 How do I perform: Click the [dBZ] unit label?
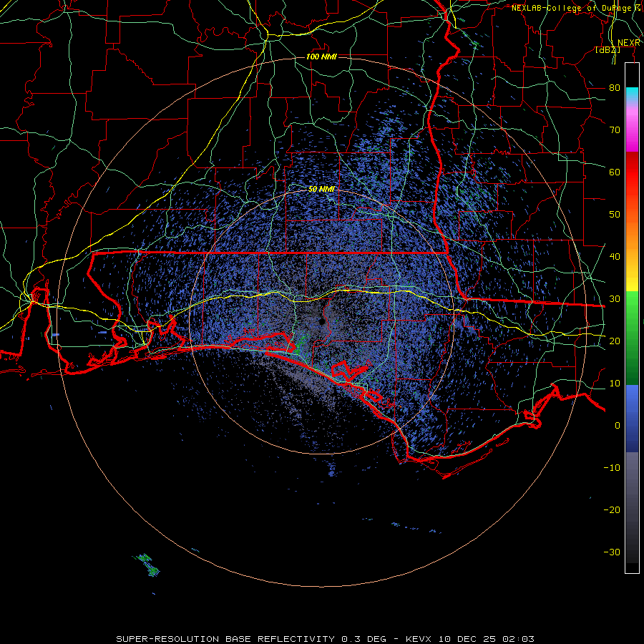[608, 50]
